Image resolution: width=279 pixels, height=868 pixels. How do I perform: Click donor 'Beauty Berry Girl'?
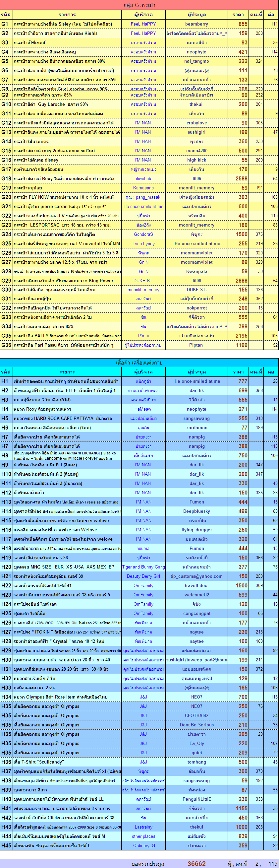[x=143, y=576]
